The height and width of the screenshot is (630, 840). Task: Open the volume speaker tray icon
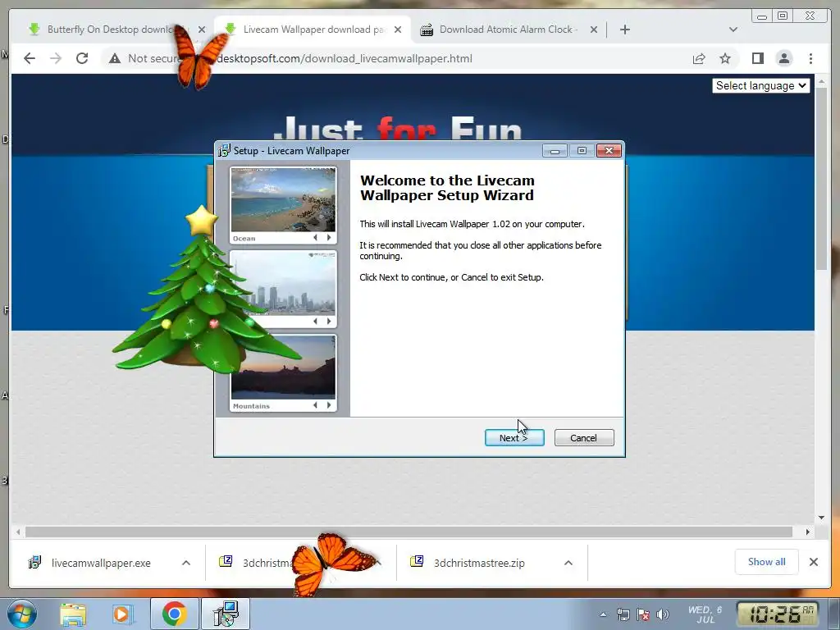pyautogui.click(x=663, y=615)
